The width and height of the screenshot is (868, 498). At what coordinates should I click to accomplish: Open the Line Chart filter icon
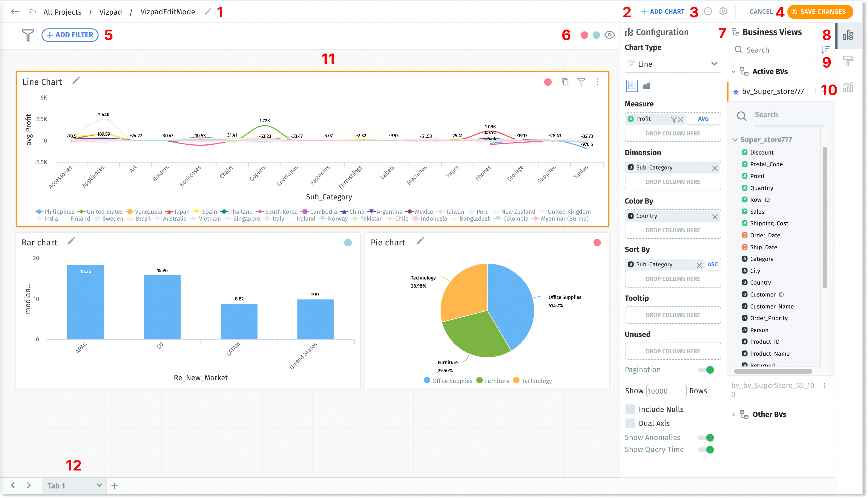pos(581,82)
